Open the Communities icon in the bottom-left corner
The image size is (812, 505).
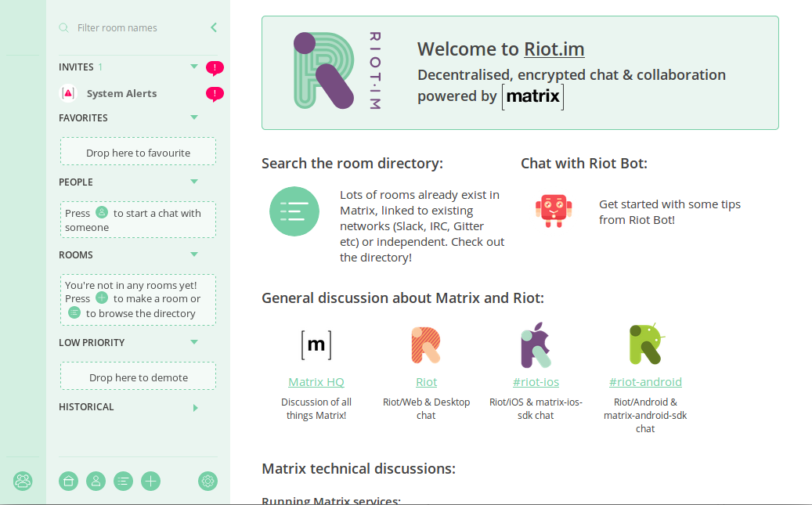coord(23,481)
